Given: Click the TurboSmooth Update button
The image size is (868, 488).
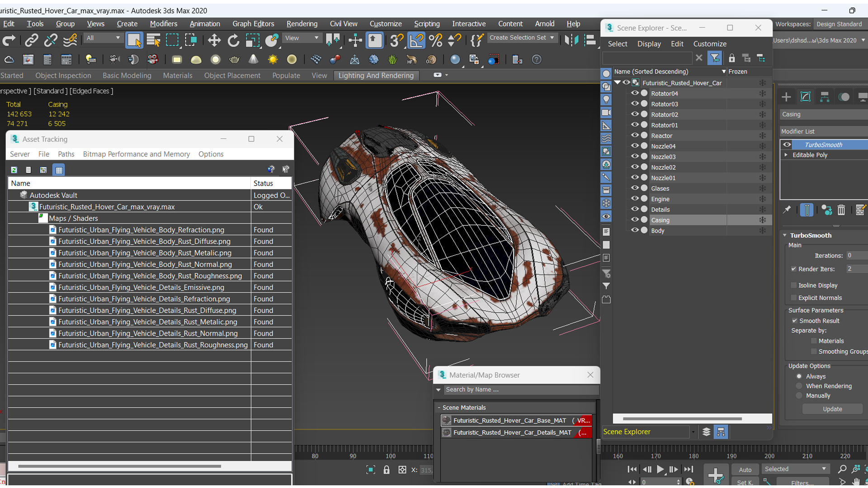Looking at the screenshot, I should (x=832, y=409).
